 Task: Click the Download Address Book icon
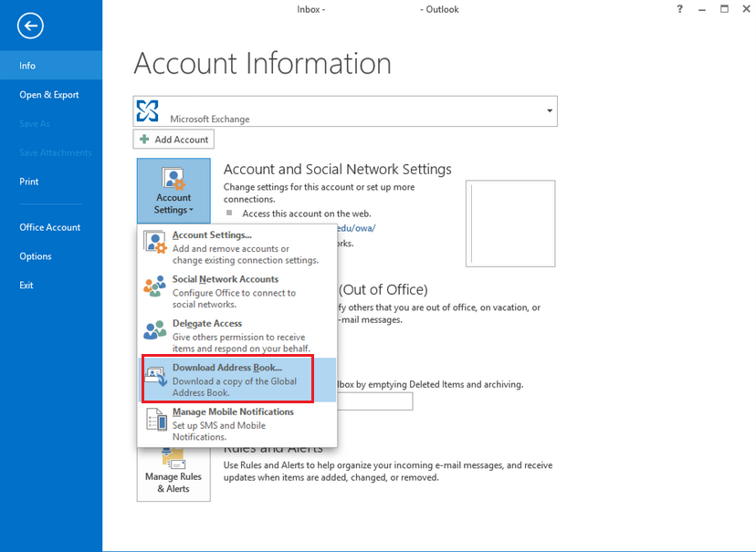pos(156,375)
